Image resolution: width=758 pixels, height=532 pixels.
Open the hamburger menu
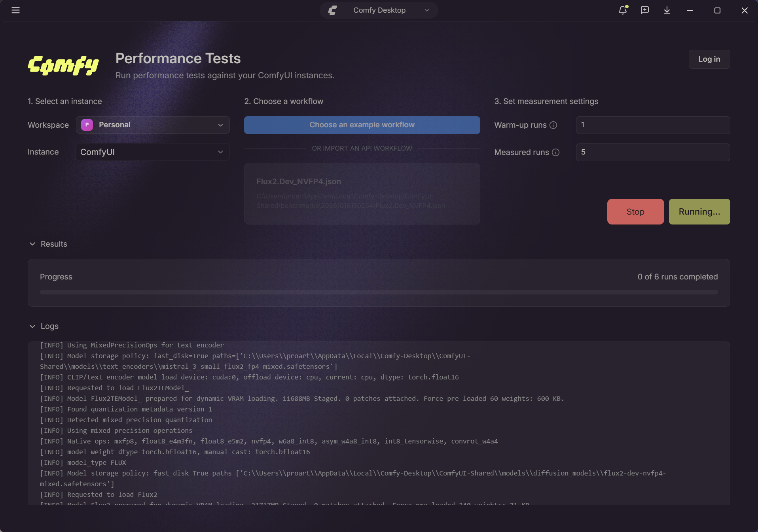click(x=15, y=10)
